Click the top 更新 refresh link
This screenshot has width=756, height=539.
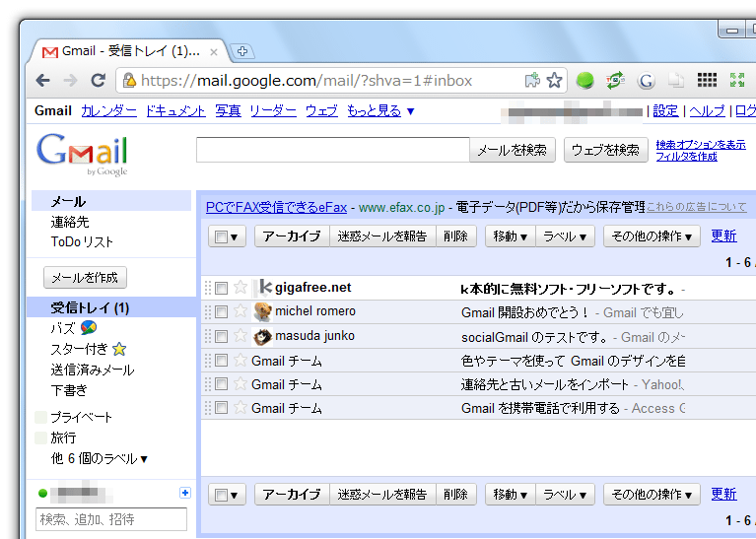[x=723, y=236]
